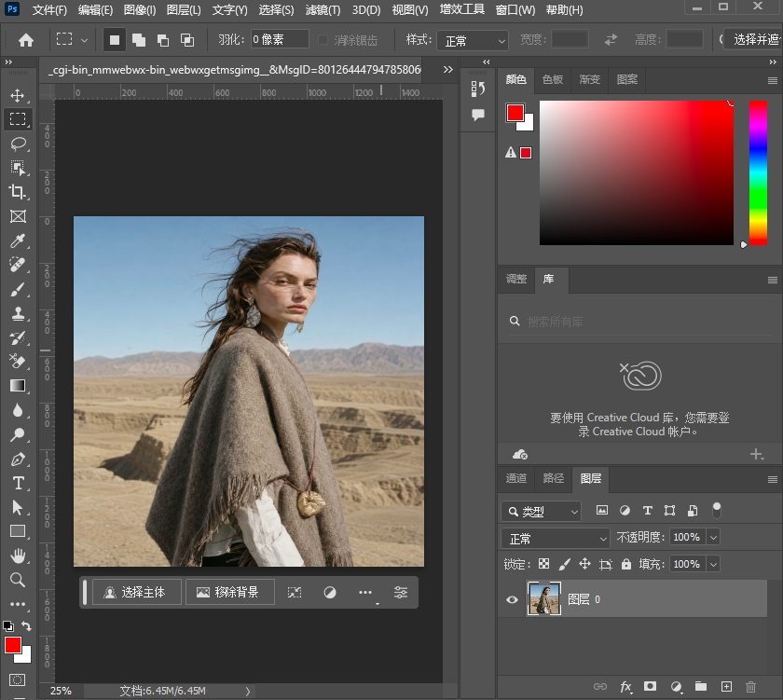Choose the Hand tool

coord(18,556)
